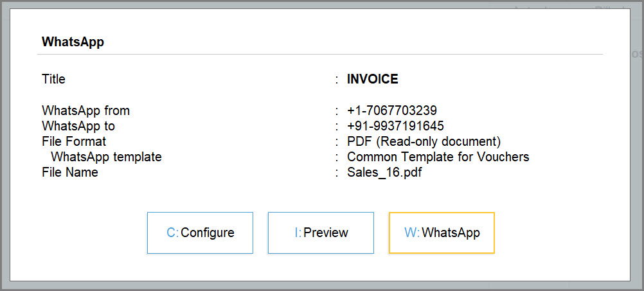Open the Configure button
The width and height of the screenshot is (644, 291).
pos(200,233)
